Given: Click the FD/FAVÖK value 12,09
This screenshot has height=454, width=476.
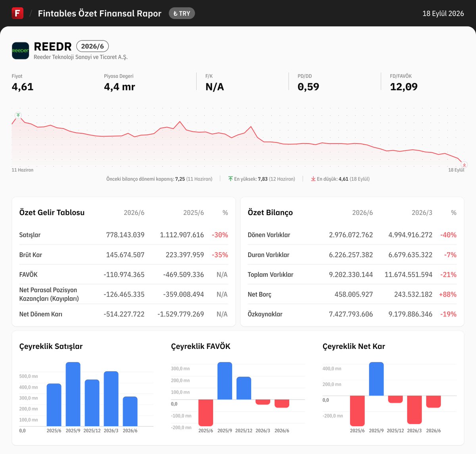Looking at the screenshot, I should (x=404, y=87).
